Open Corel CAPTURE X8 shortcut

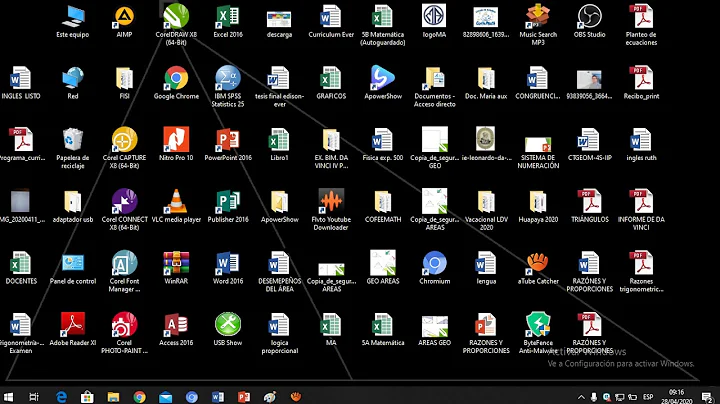[x=124, y=148]
